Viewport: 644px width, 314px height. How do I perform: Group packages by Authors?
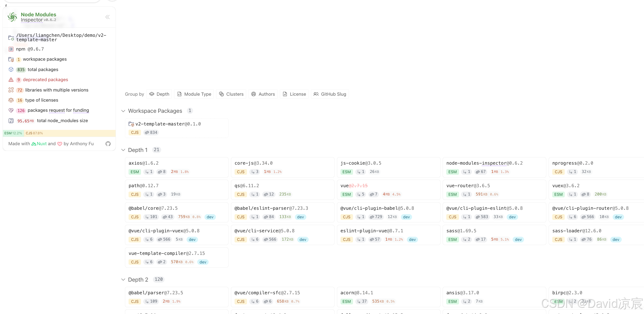tap(263, 94)
